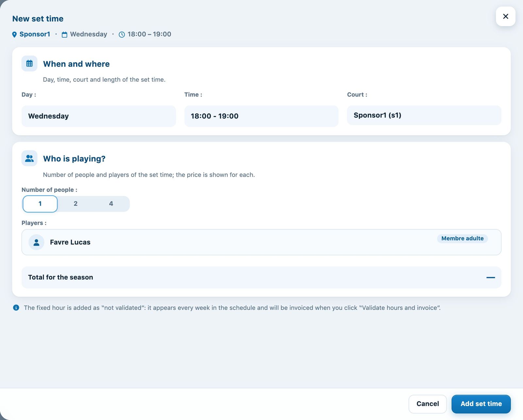Click the Cancel button
The width and height of the screenshot is (523, 420).
428,404
